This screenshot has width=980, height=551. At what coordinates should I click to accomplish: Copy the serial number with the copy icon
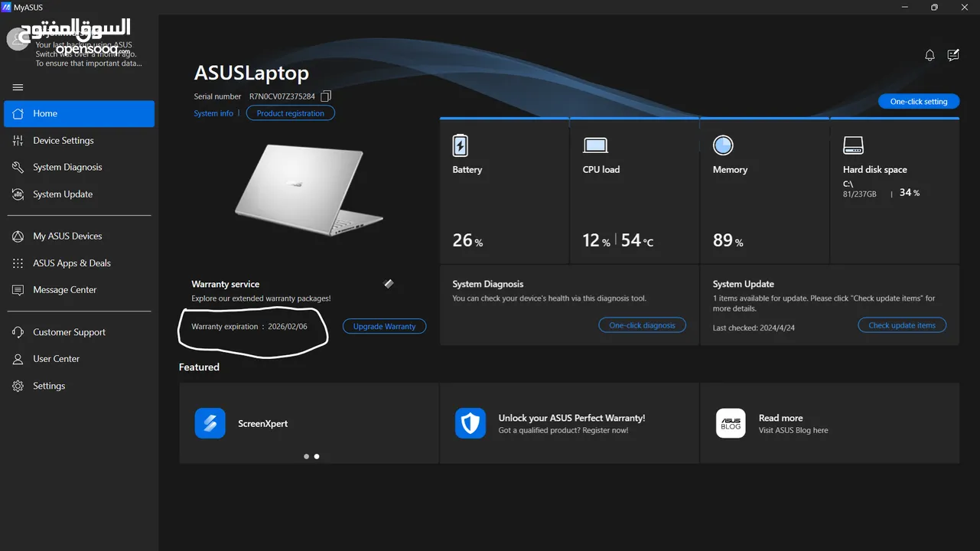pos(326,96)
